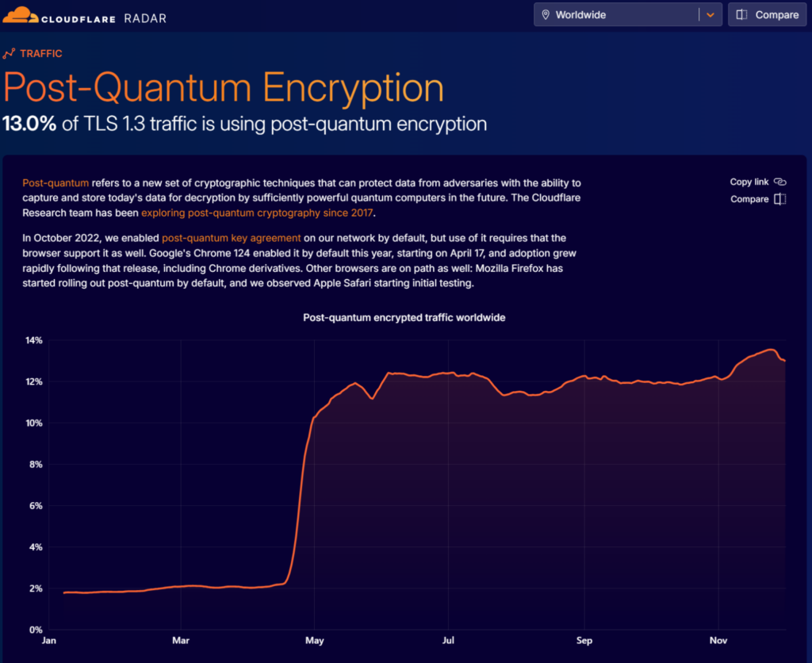Expand the Worldwide dropdown arrow
Viewport: 812px width, 663px height.
point(710,15)
